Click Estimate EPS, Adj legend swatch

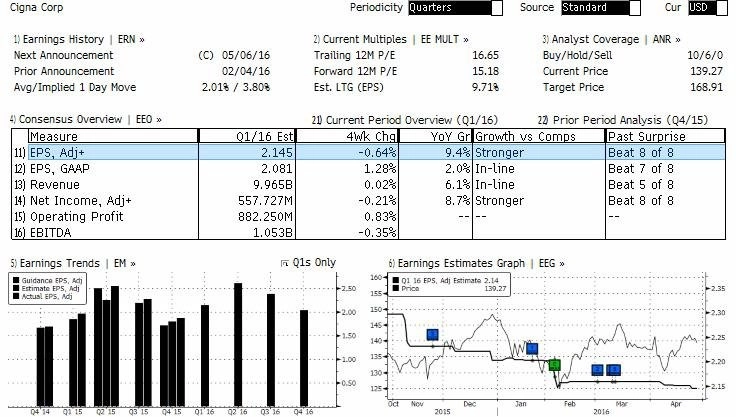[x=16, y=288]
